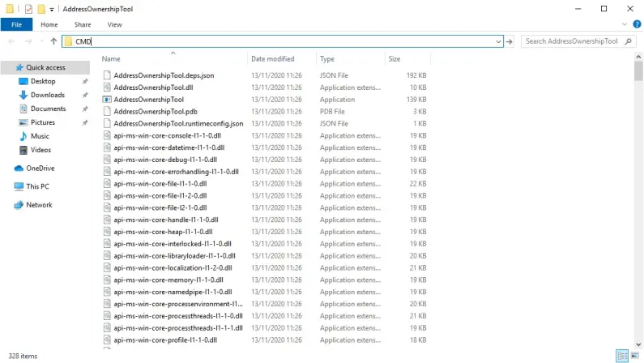644x363 pixels.
Task: Open Videos in navigation pane
Action: 41,150
